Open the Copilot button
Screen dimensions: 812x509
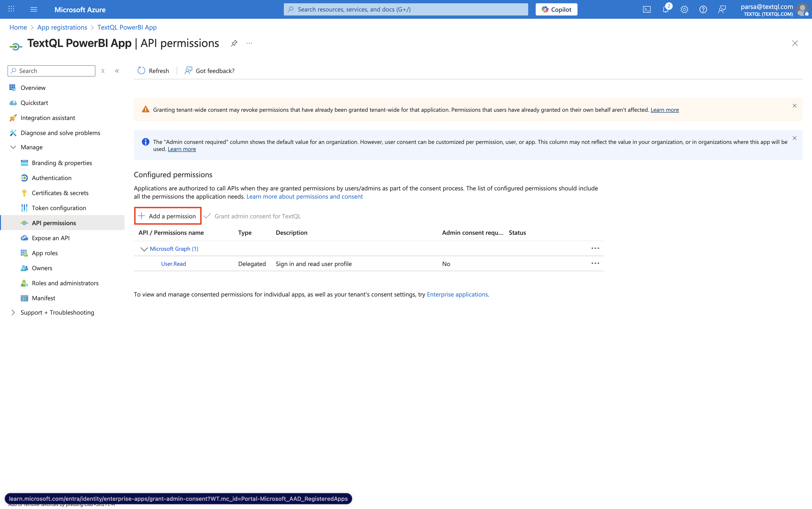pyautogui.click(x=556, y=9)
